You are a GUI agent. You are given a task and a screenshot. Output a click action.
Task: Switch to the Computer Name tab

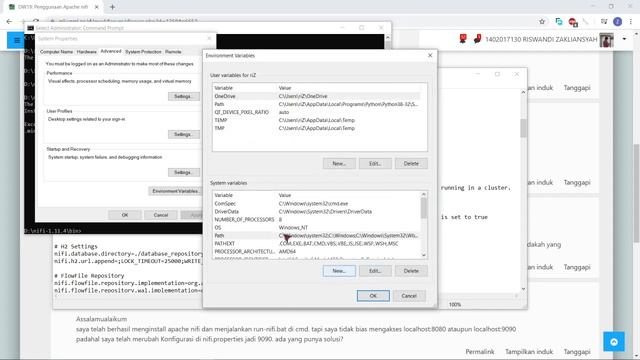click(56, 52)
